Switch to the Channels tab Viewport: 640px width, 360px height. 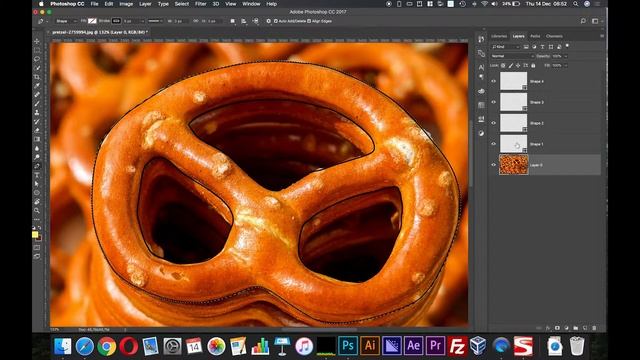(554, 36)
